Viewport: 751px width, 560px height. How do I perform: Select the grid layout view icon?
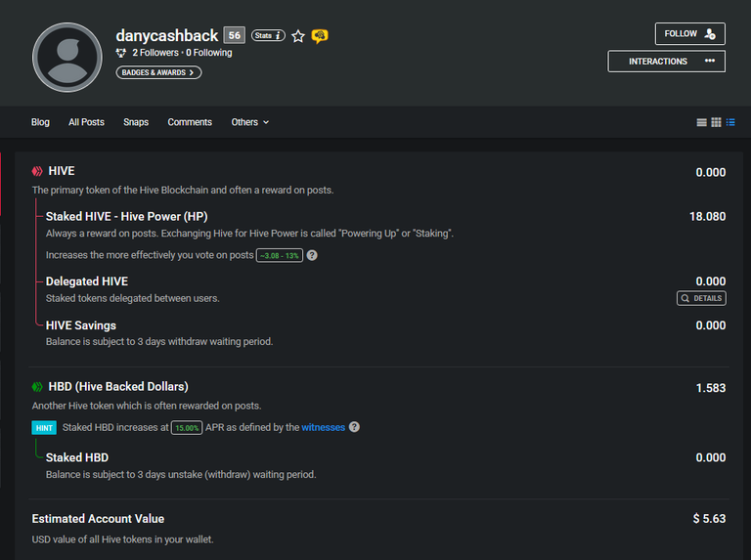point(716,122)
